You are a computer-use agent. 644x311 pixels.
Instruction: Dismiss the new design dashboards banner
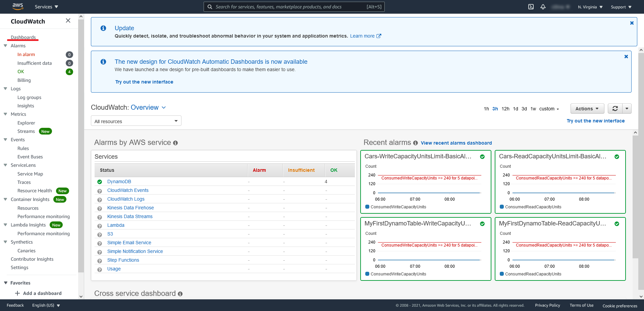pos(626,57)
